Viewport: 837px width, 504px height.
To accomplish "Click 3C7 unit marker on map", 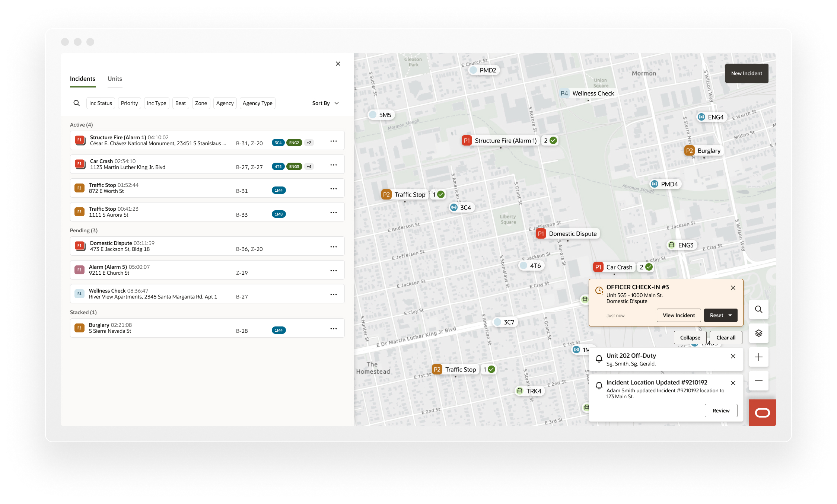I will click(x=505, y=322).
